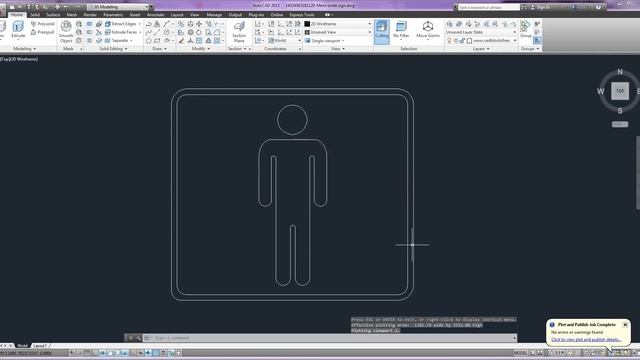The height and width of the screenshot is (360, 640).
Task: Click the WCS menu below the ViewCube
Action: click(620, 124)
